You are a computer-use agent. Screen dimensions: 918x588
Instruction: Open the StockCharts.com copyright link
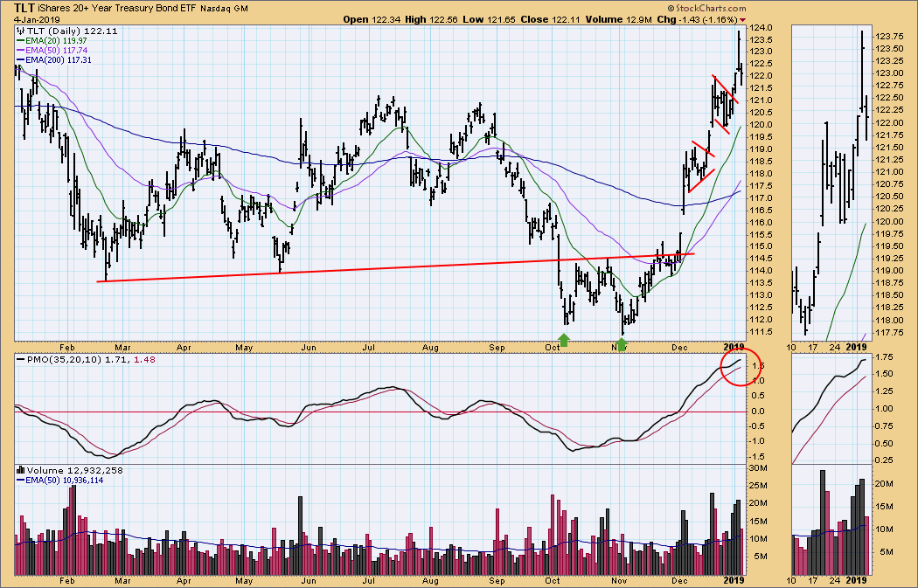click(x=706, y=8)
